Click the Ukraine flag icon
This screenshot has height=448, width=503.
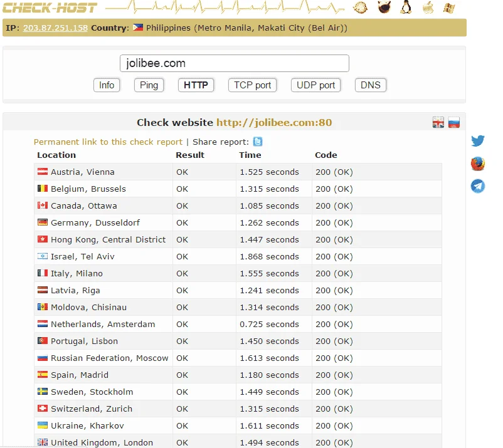43,425
